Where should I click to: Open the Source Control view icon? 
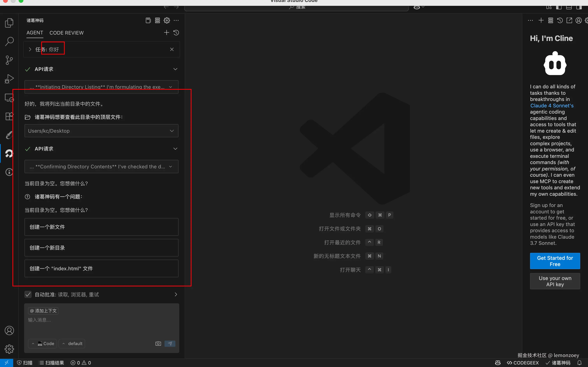(x=9, y=60)
